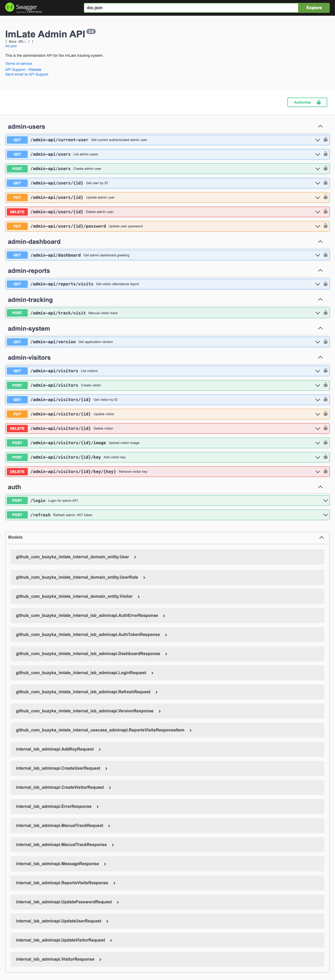Click the Explore button

(x=314, y=8)
